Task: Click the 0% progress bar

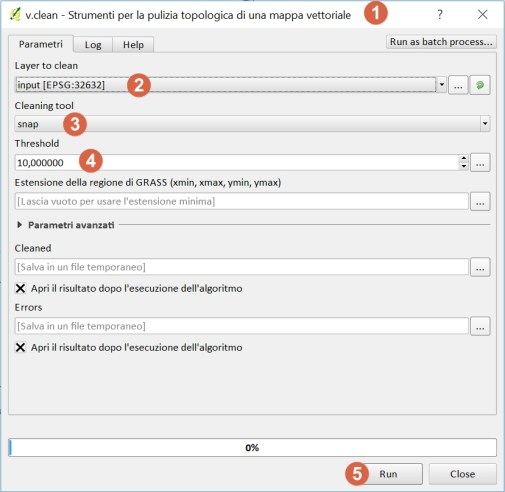Action: pyautogui.click(x=252, y=447)
